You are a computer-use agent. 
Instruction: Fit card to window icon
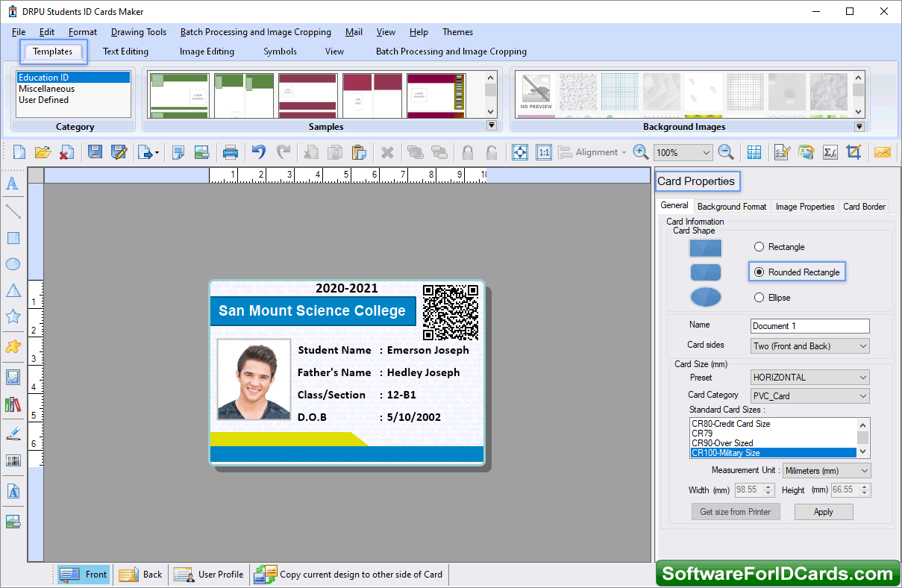520,152
